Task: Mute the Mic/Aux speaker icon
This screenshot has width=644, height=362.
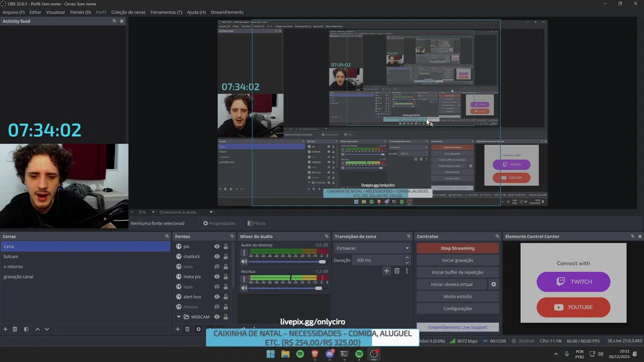Action: 244,288
